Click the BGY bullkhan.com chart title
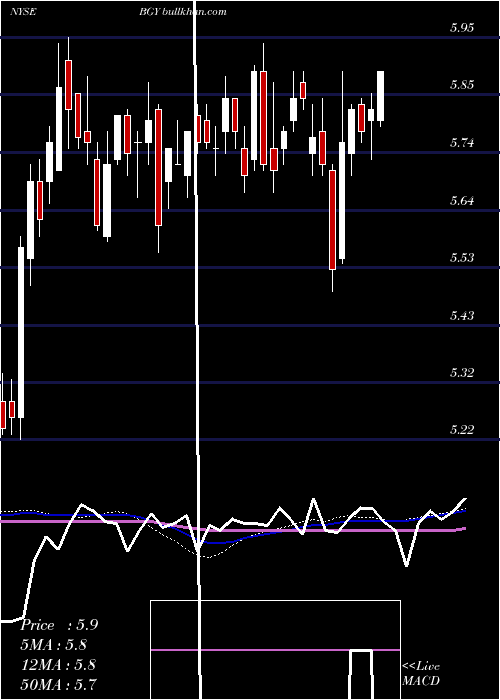Image resolution: width=500 pixels, height=700 pixels. [183, 11]
